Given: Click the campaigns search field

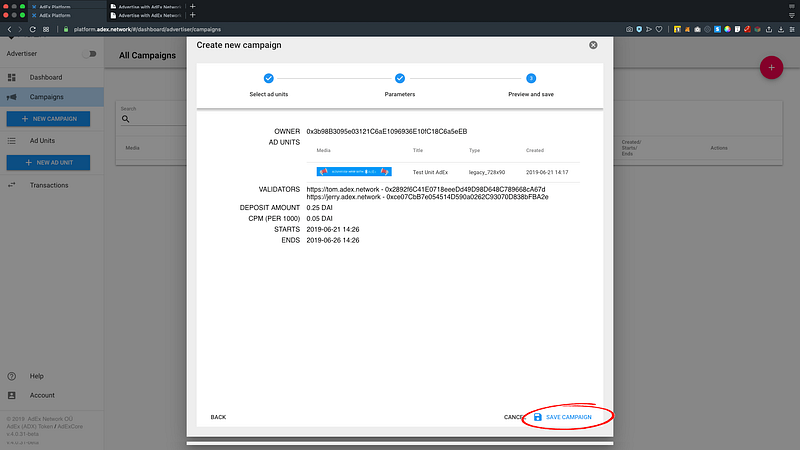Looking at the screenshot, I should [153, 119].
